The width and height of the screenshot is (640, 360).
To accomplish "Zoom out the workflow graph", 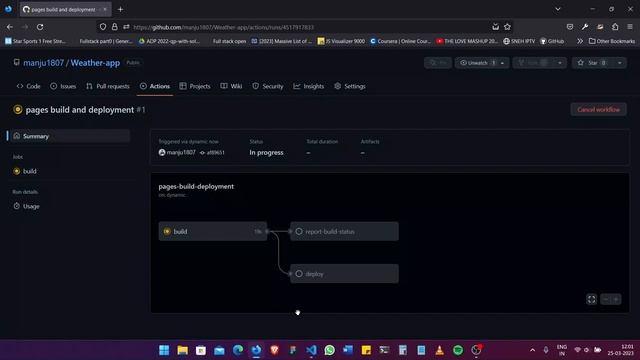I will (x=606, y=299).
